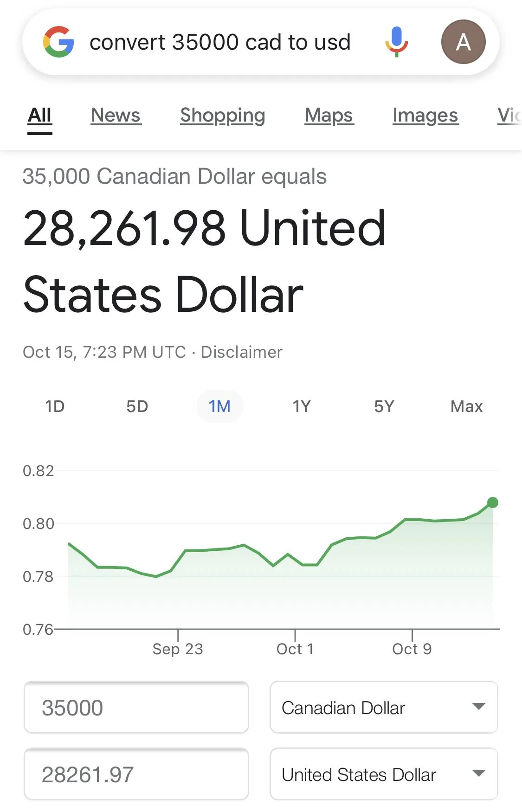Click the latest data point on chart
This screenshot has height=812, width=522.
click(493, 503)
